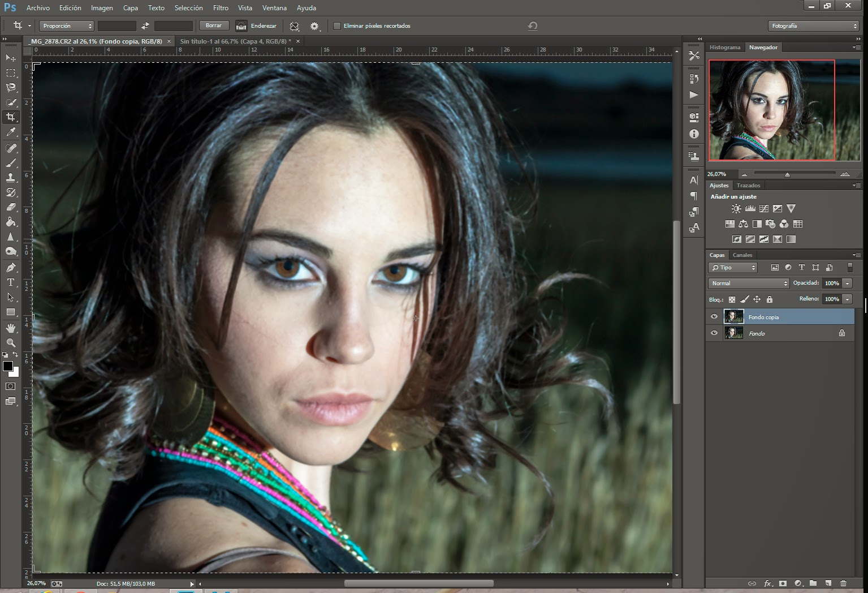Select the Hand tool
This screenshot has height=593, width=868.
click(x=11, y=328)
